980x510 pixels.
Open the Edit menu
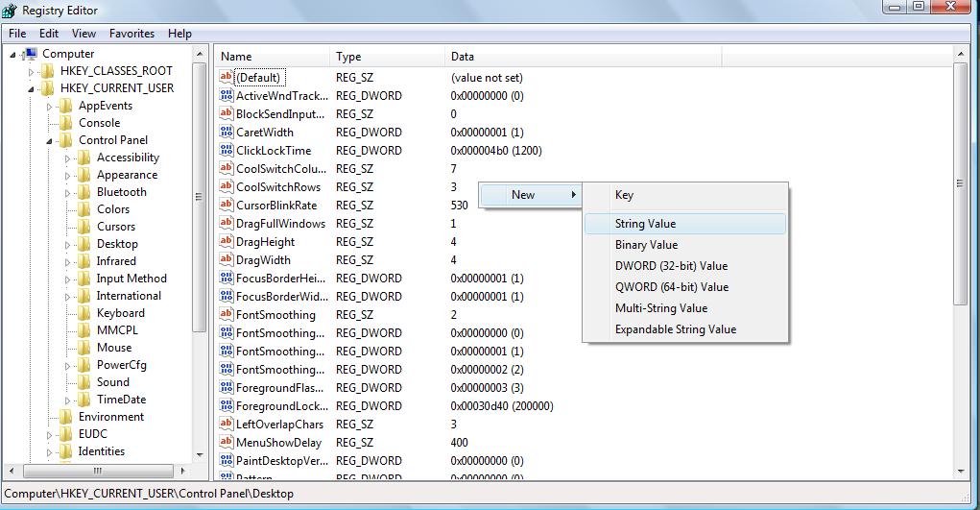49,34
